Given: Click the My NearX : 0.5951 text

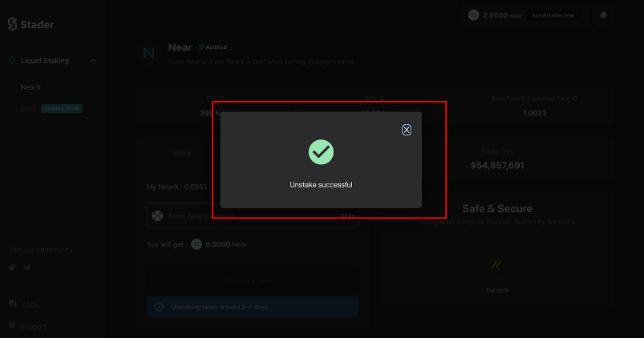Looking at the screenshot, I should [x=176, y=187].
